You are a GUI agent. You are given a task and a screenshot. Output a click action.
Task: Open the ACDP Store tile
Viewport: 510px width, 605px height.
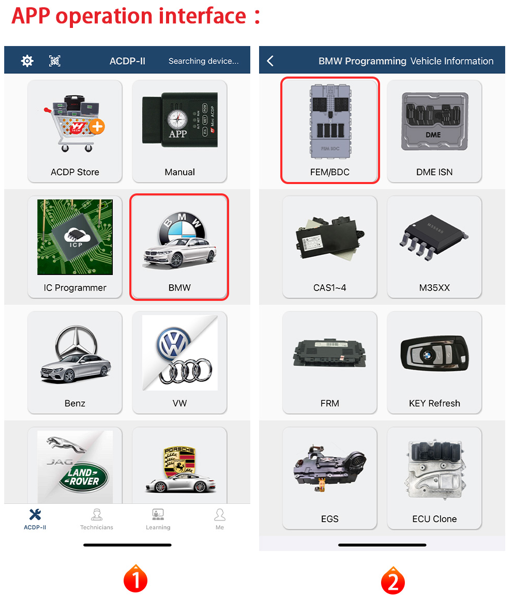pyautogui.click(x=75, y=131)
